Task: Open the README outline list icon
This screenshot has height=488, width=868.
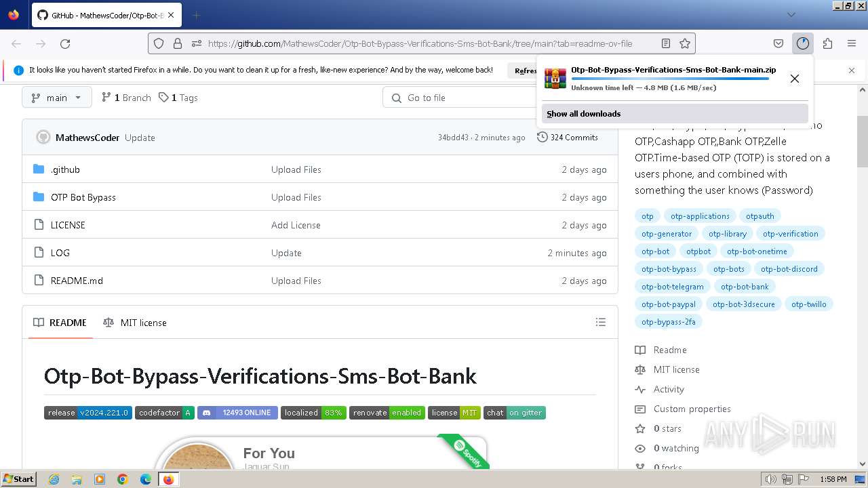Action: point(601,323)
